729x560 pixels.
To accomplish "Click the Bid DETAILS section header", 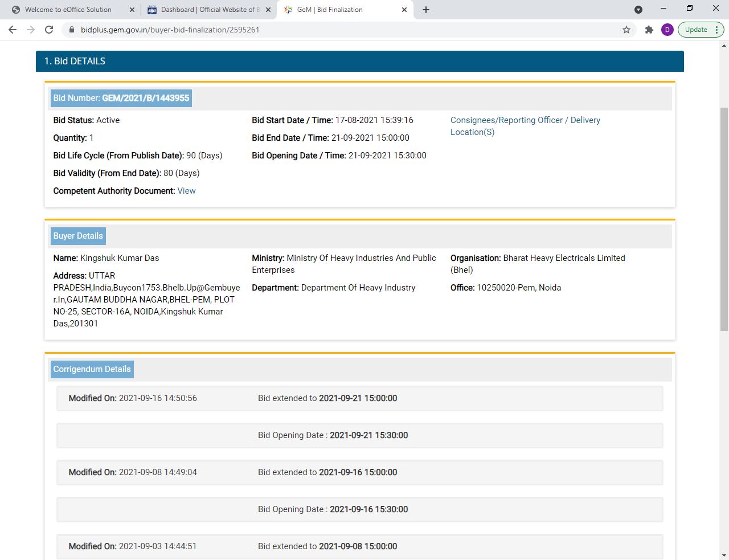I will point(359,61).
